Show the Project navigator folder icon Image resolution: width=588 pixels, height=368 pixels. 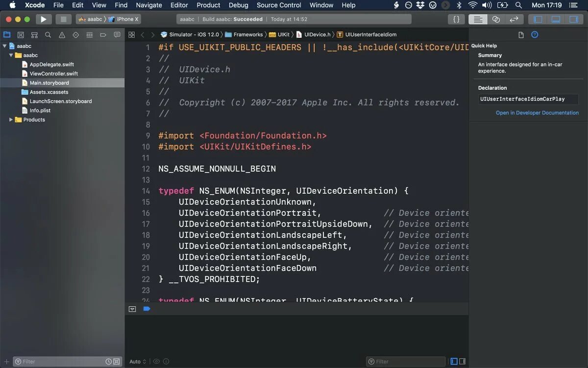coord(7,35)
